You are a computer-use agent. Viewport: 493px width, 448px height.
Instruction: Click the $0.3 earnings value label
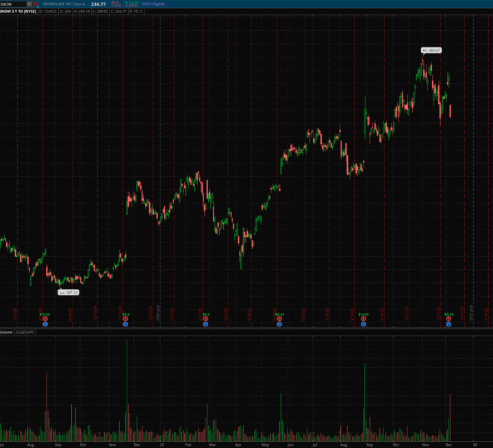click(x=206, y=314)
